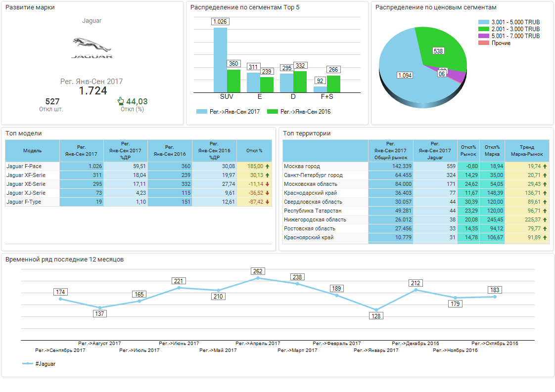Click red down arrow in Jaguar XE-Serie row
The image size is (555, 392).
tap(268, 184)
